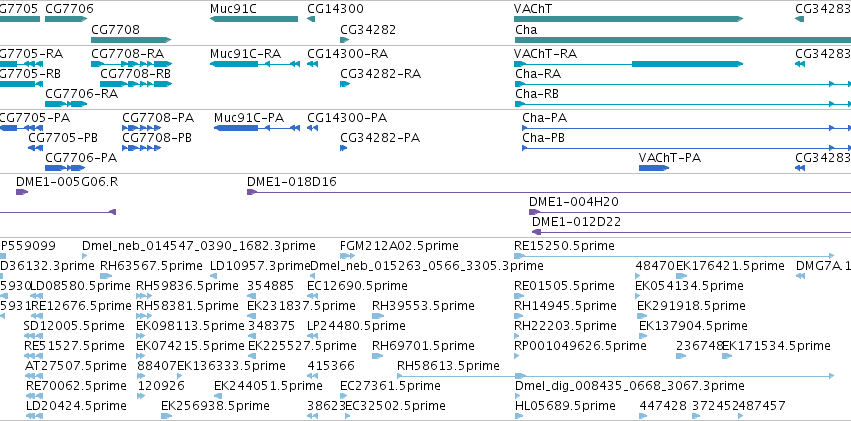Select the LD08580.5prime EST arrows
The image size is (851, 421).
pos(36,296)
